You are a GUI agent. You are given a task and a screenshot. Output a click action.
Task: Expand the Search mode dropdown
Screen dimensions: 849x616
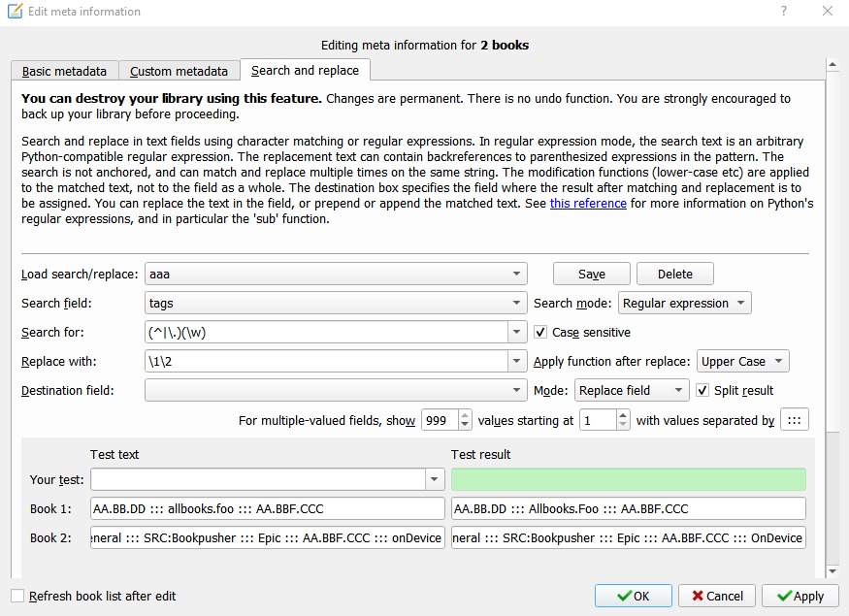684,304
